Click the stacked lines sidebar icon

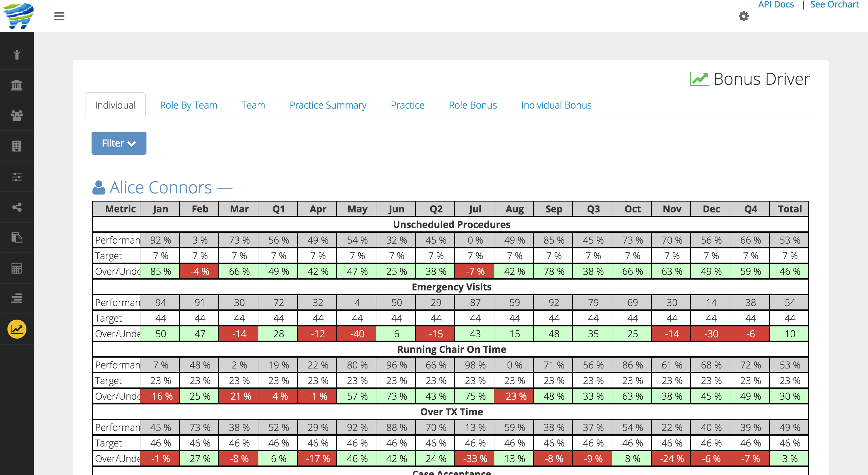(17, 299)
